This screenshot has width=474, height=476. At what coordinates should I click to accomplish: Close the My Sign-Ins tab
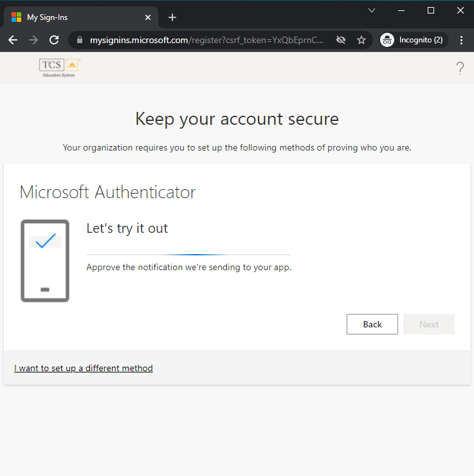148,17
